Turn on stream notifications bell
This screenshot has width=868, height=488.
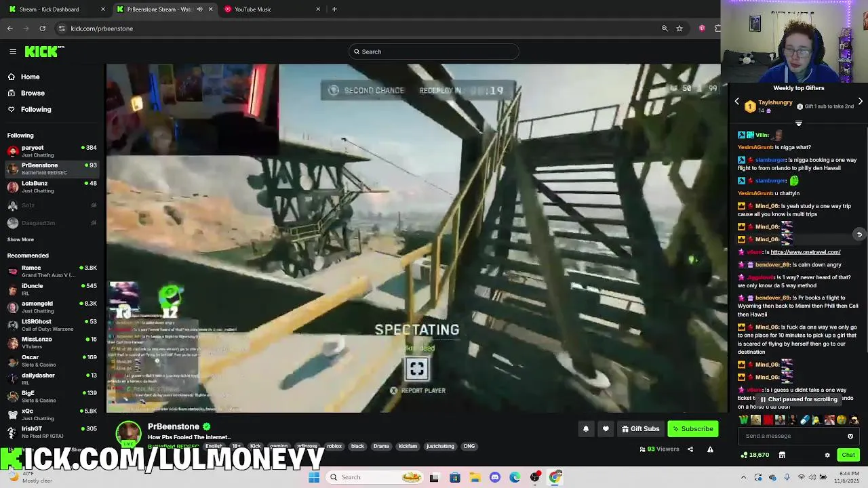[586, 429]
